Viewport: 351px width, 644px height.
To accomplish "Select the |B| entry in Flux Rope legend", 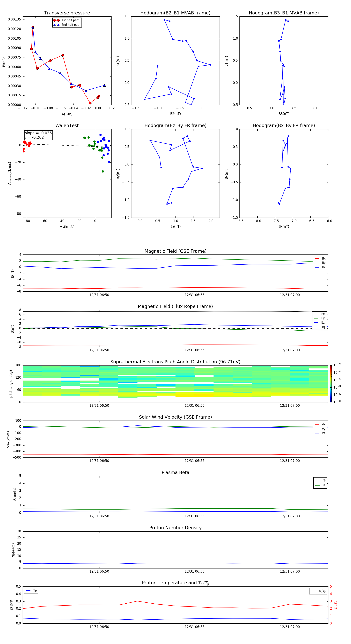I will coord(320,327).
